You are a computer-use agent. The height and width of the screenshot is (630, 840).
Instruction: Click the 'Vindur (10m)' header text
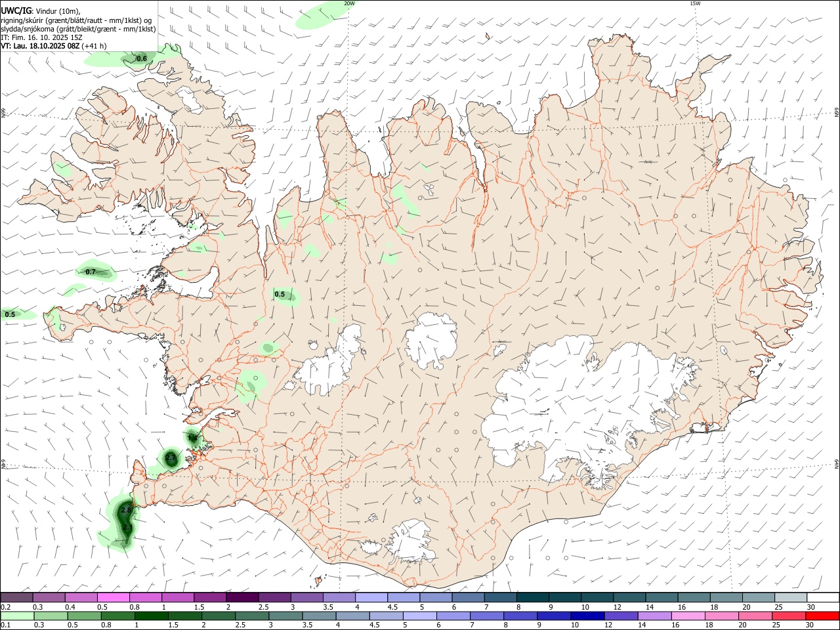click(59, 10)
